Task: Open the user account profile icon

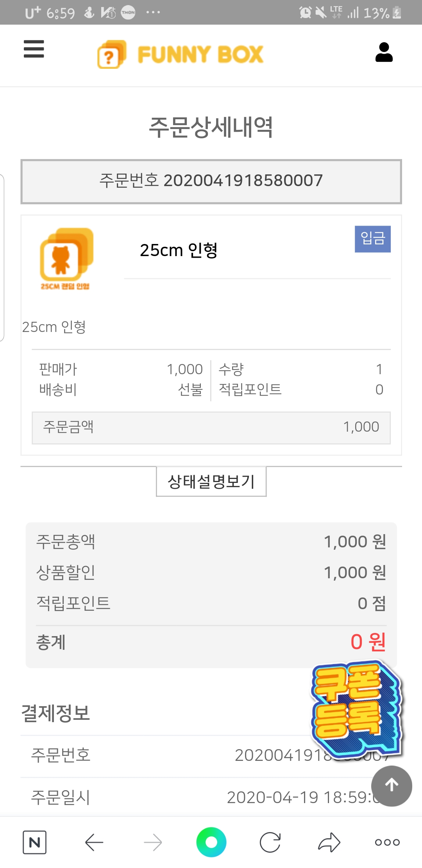Action: pos(384,52)
